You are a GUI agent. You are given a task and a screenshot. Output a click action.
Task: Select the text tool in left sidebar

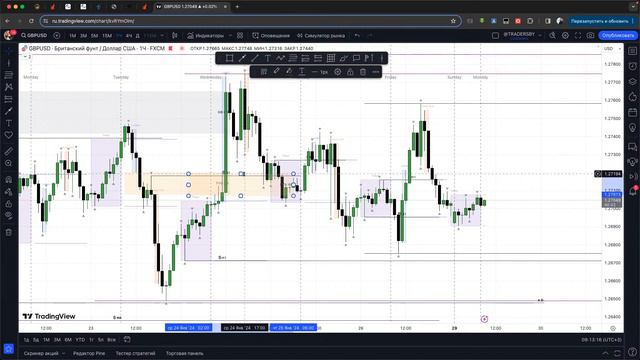9,123
